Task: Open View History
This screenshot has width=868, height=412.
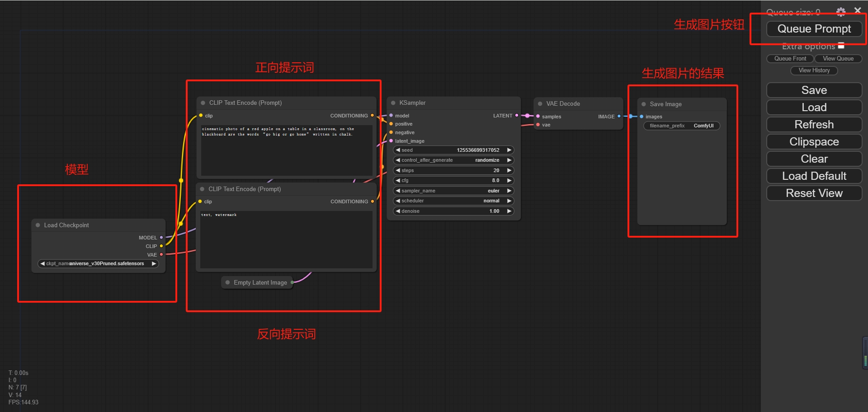Action: click(x=814, y=70)
